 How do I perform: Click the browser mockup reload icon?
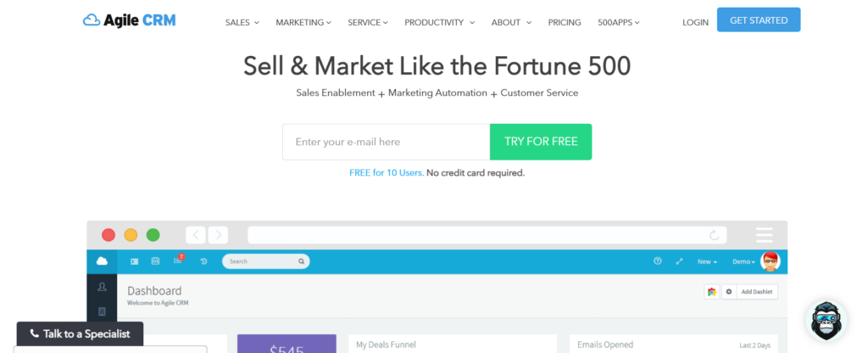(715, 235)
